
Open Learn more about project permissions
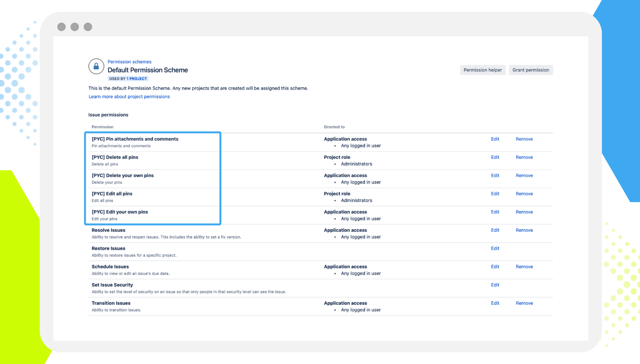pyautogui.click(x=129, y=97)
